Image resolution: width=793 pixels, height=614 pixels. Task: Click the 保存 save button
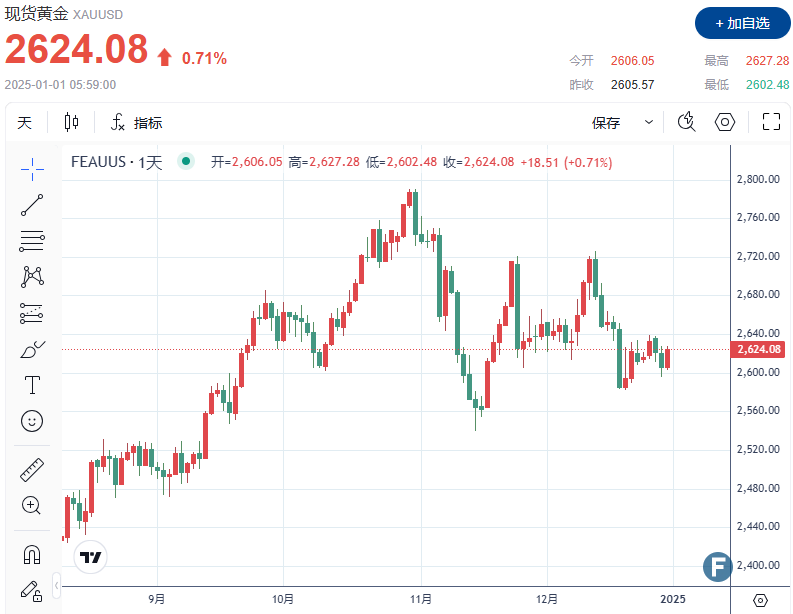606,123
